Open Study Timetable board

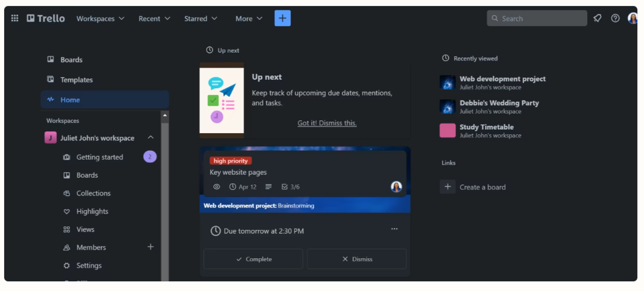pyautogui.click(x=487, y=127)
